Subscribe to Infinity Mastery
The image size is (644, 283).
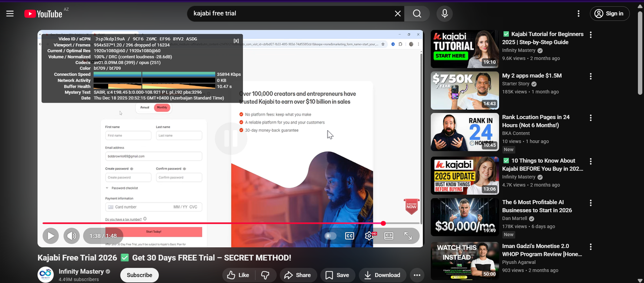(139, 275)
